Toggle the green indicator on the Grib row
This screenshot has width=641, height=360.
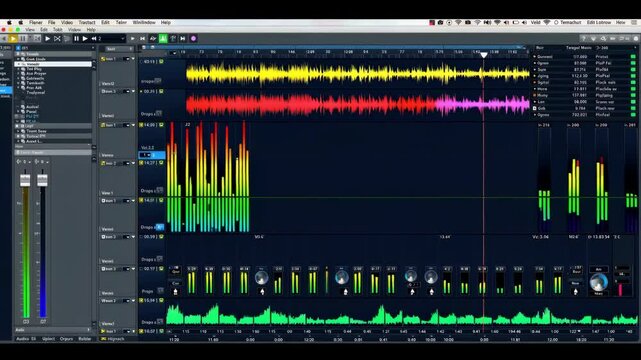click(633, 109)
